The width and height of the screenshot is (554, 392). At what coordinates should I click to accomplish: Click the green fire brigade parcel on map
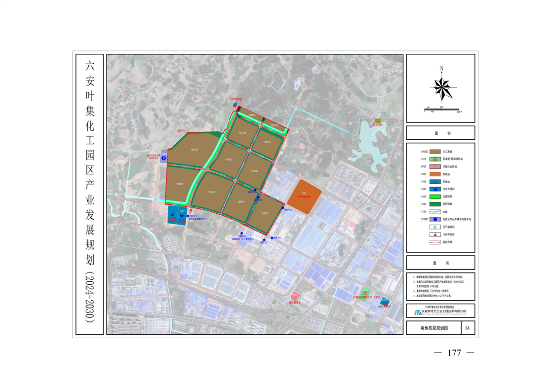365,292
